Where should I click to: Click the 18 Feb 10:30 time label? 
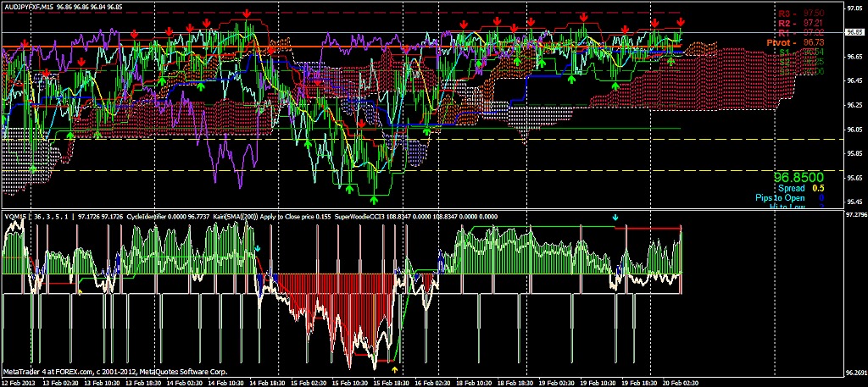tap(473, 383)
